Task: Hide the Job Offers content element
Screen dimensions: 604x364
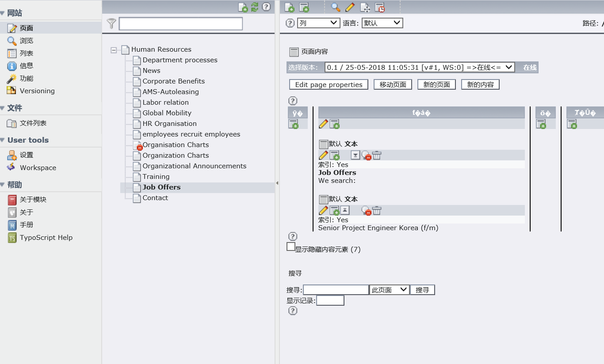Action: [x=366, y=155]
